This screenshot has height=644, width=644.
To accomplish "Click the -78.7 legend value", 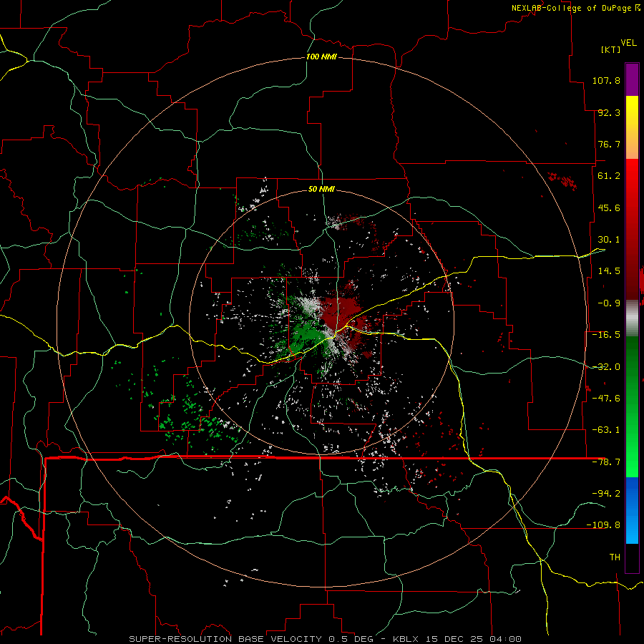I will click(x=606, y=462).
